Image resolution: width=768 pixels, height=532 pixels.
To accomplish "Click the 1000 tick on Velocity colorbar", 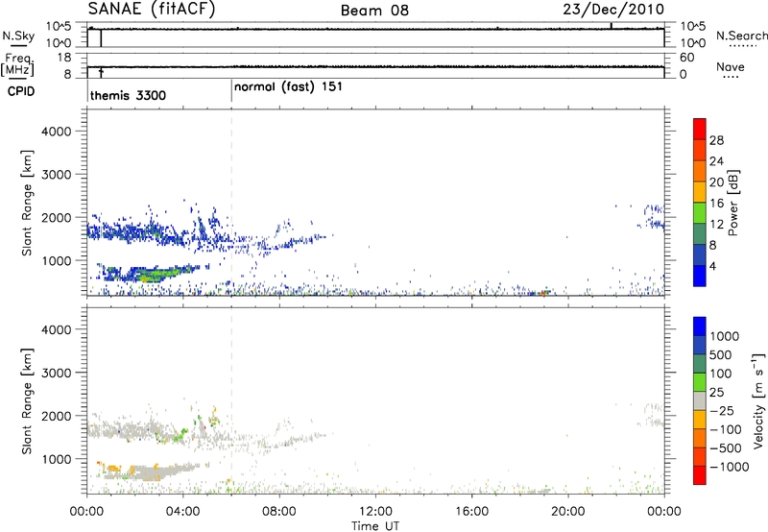I will click(725, 336).
